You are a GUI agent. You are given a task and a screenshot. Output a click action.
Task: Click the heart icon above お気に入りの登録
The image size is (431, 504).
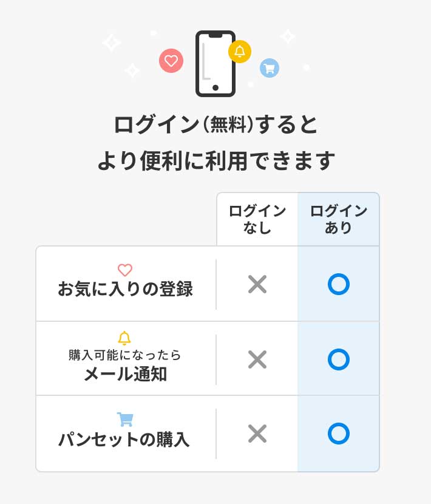point(125,270)
